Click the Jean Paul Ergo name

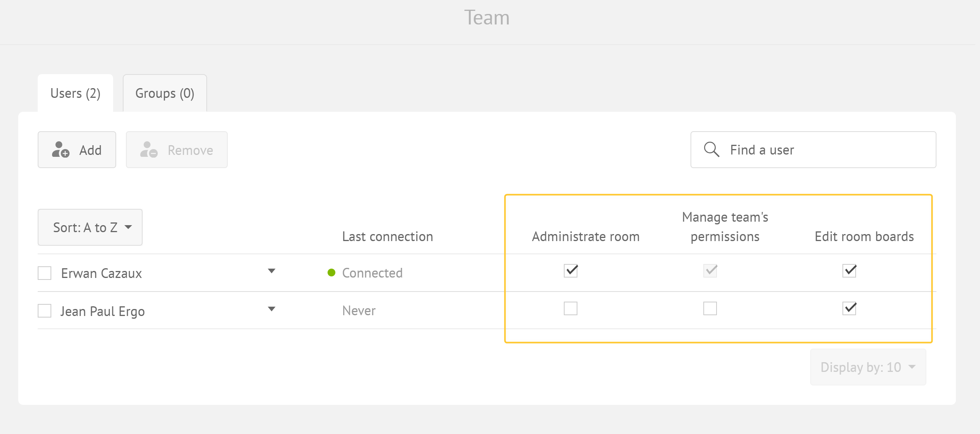point(103,311)
